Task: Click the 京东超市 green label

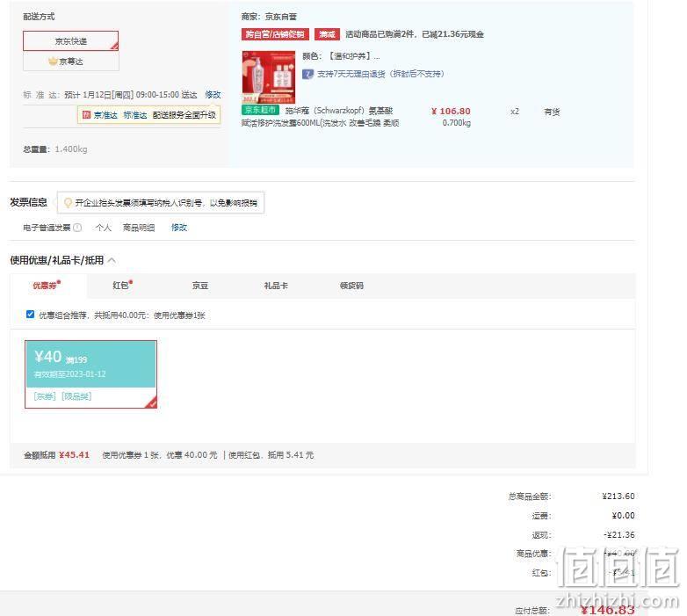Action: pos(260,110)
